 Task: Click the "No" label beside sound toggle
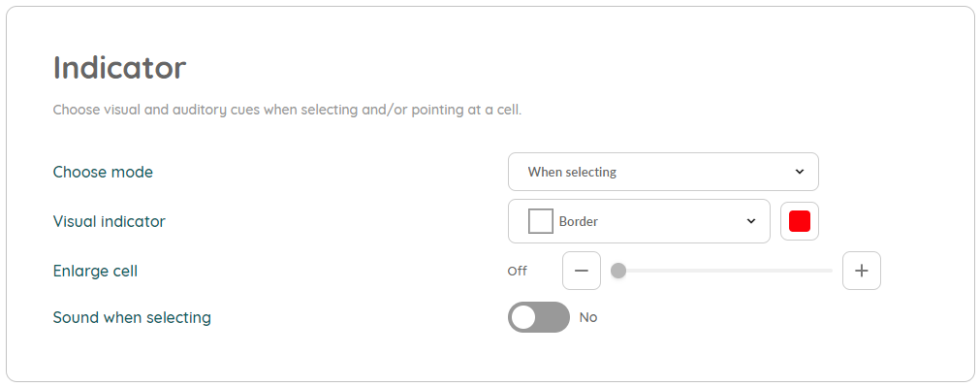coord(588,317)
